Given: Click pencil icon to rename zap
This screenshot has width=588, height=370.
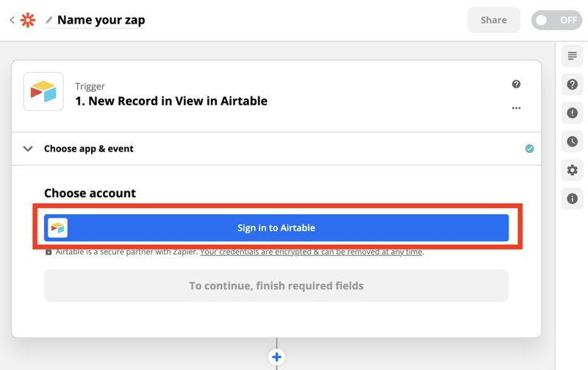Looking at the screenshot, I should point(49,20).
